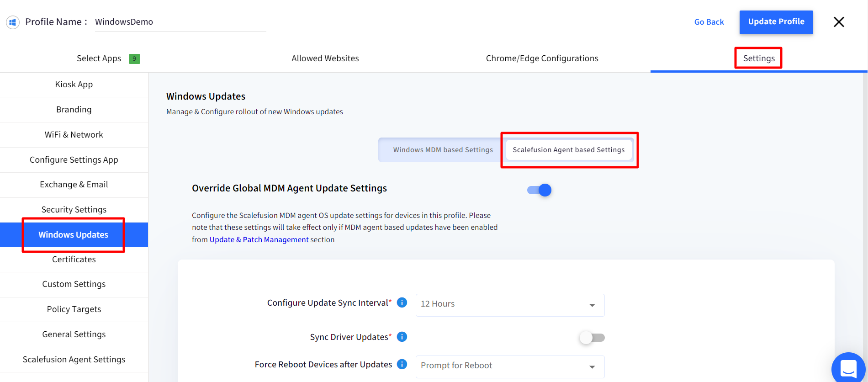Screen dimensions: 868x382
Task: Click the info icon for Configure Update Sync Interval
Action: pyautogui.click(x=402, y=302)
